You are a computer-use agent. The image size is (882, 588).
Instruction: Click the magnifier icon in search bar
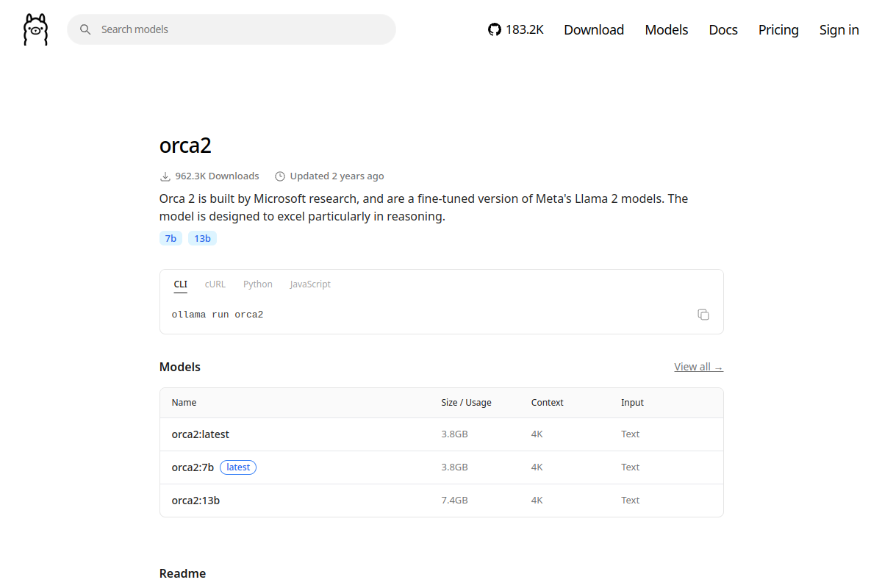[x=85, y=29]
